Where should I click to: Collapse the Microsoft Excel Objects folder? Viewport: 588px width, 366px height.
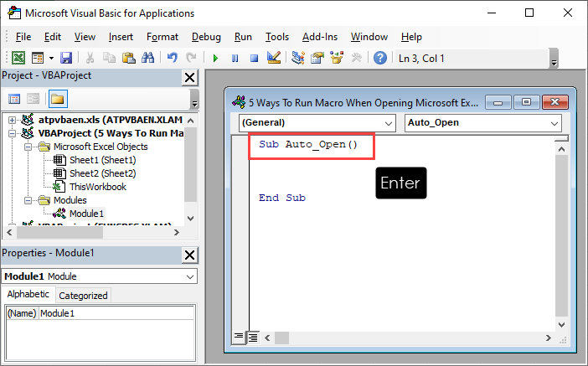tap(28, 147)
